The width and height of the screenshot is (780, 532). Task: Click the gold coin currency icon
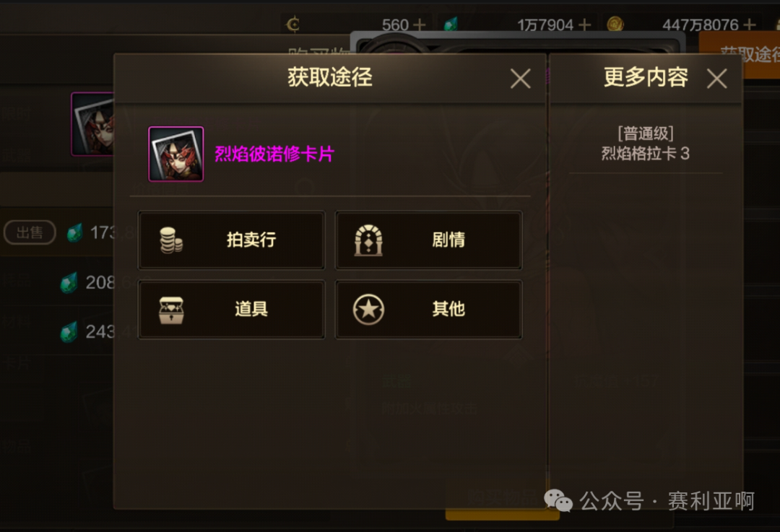[615, 24]
